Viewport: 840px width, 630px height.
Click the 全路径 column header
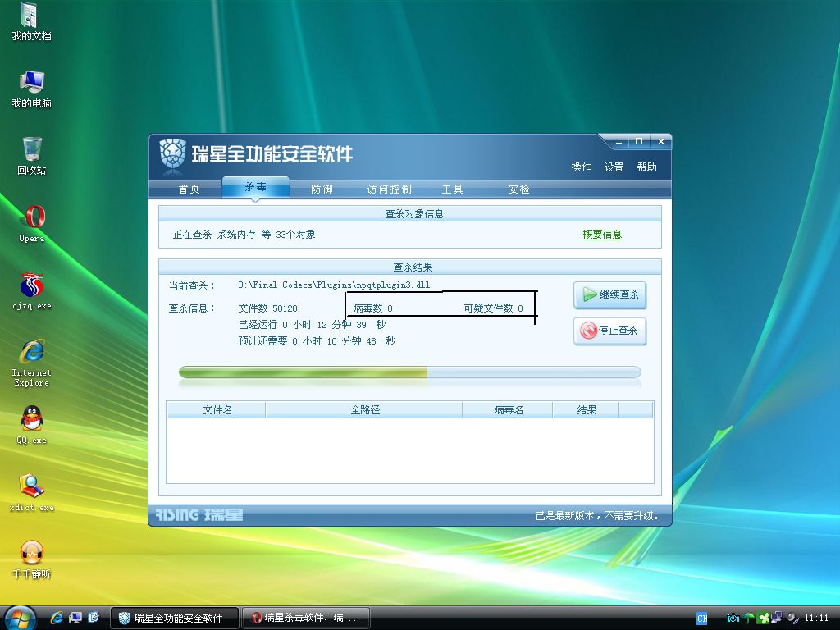coord(364,410)
